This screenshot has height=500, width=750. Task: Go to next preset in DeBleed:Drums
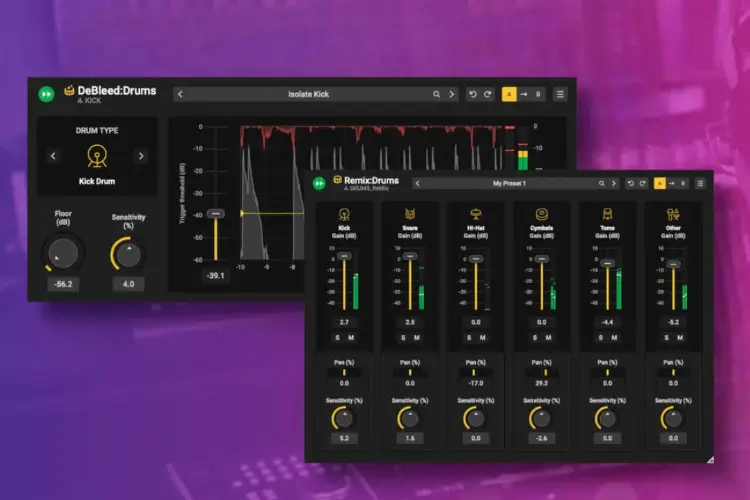coord(452,94)
